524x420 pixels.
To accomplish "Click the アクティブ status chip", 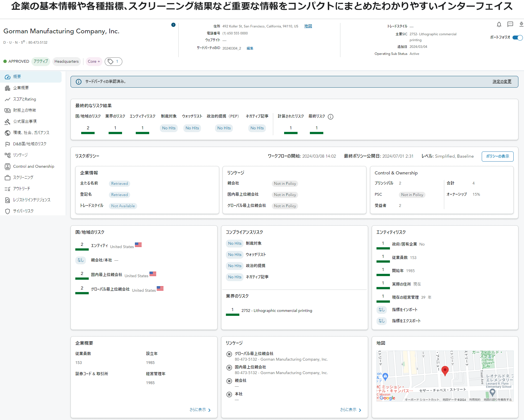I will point(41,62).
